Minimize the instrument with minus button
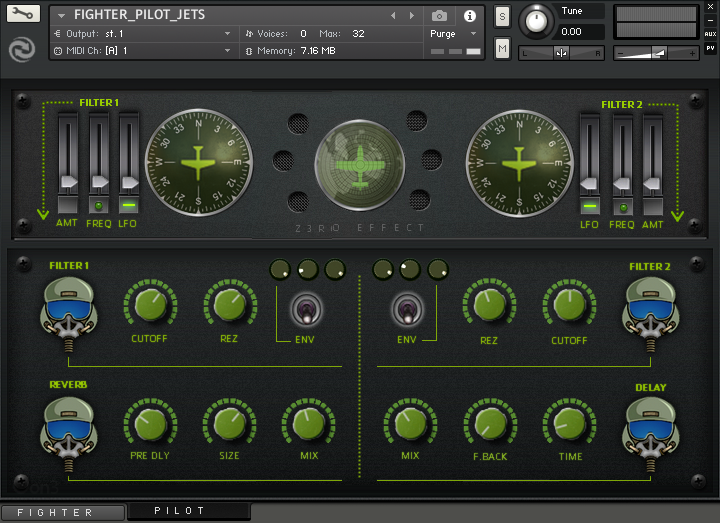The width and height of the screenshot is (720, 523). click(710, 21)
